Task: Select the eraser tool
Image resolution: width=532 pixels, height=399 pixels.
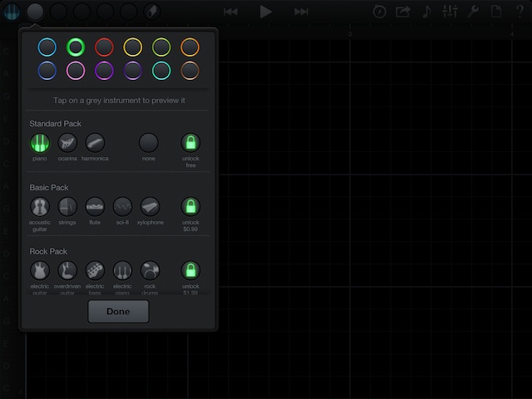Action: point(152,12)
